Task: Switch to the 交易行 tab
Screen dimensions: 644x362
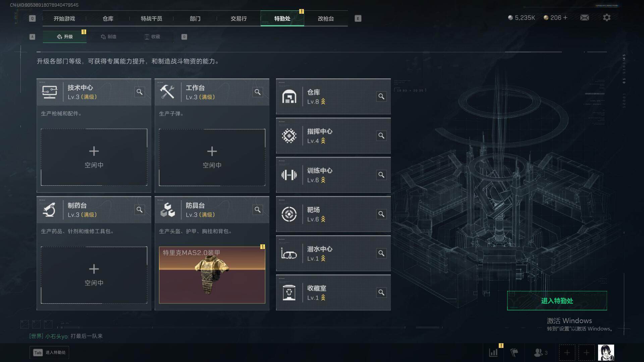Action: [238, 18]
